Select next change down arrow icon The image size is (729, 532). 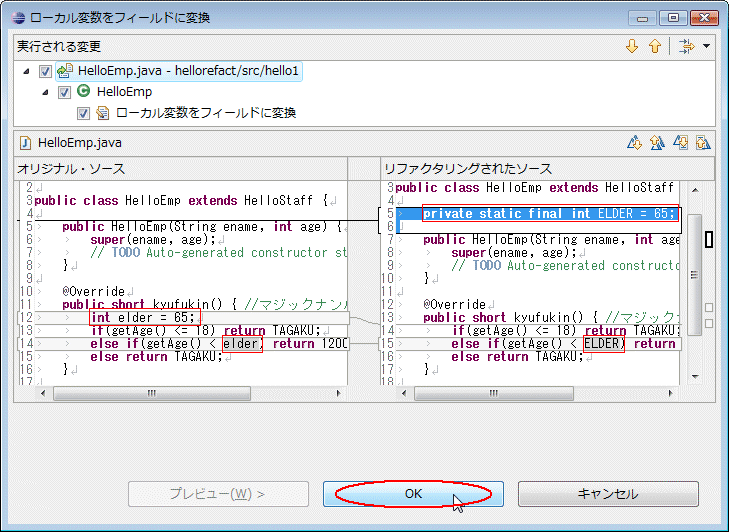point(632,47)
